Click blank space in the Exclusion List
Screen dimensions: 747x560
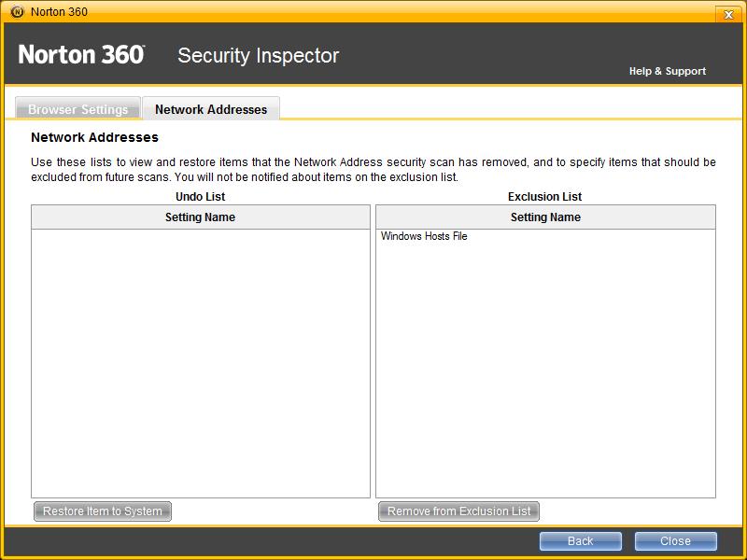545,373
